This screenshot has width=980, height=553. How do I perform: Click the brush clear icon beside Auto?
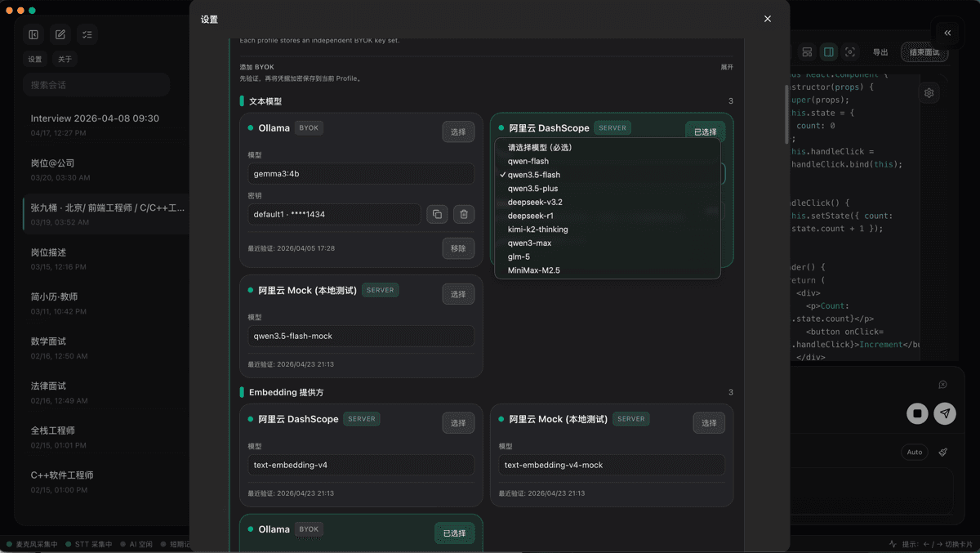[943, 452]
